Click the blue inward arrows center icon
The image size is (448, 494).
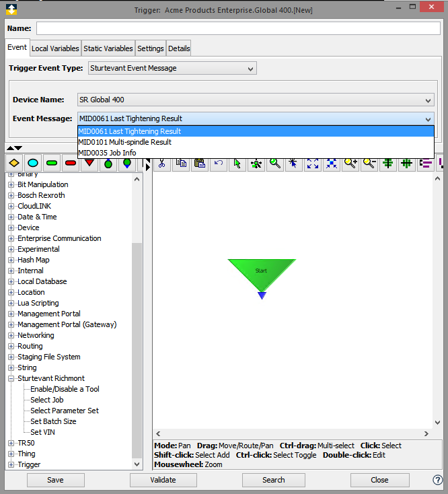[332, 163]
